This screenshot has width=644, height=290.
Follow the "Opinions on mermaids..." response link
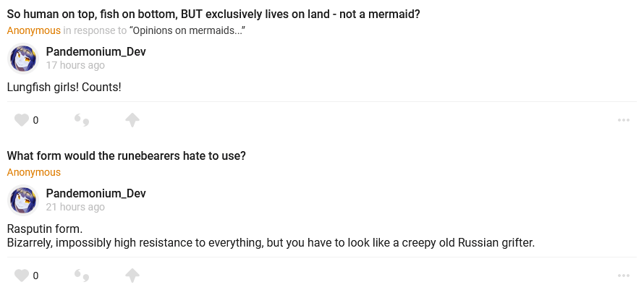[x=187, y=30]
